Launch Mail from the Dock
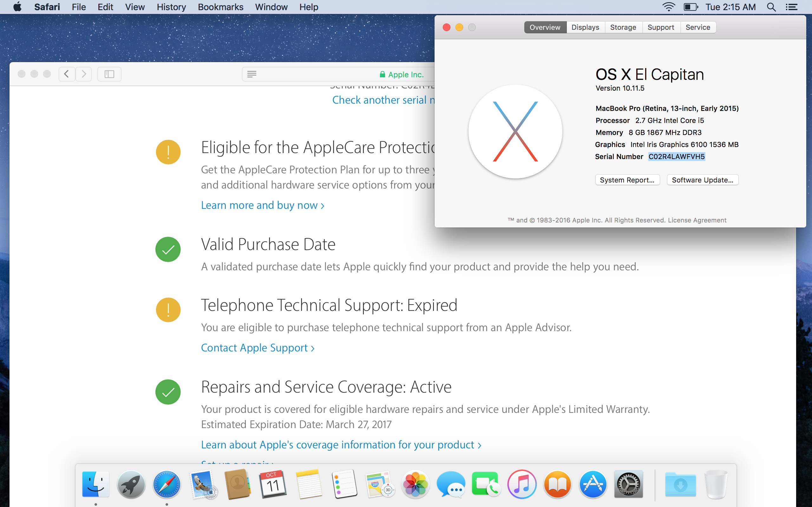Image resolution: width=812 pixels, height=507 pixels. click(x=203, y=484)
